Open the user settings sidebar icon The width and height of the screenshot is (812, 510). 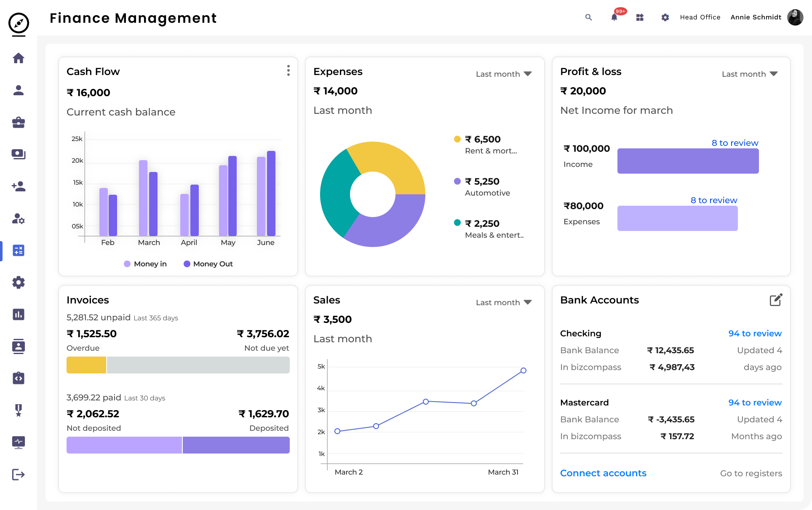pos(19,218)
